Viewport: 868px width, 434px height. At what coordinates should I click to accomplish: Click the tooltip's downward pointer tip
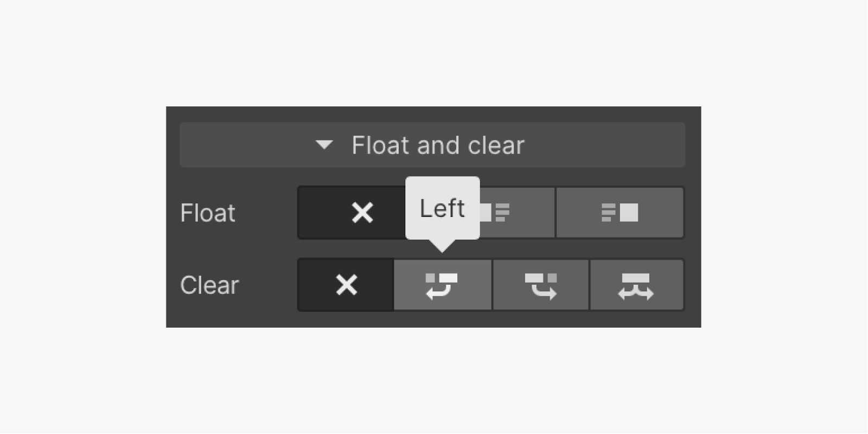coord(442,248)
